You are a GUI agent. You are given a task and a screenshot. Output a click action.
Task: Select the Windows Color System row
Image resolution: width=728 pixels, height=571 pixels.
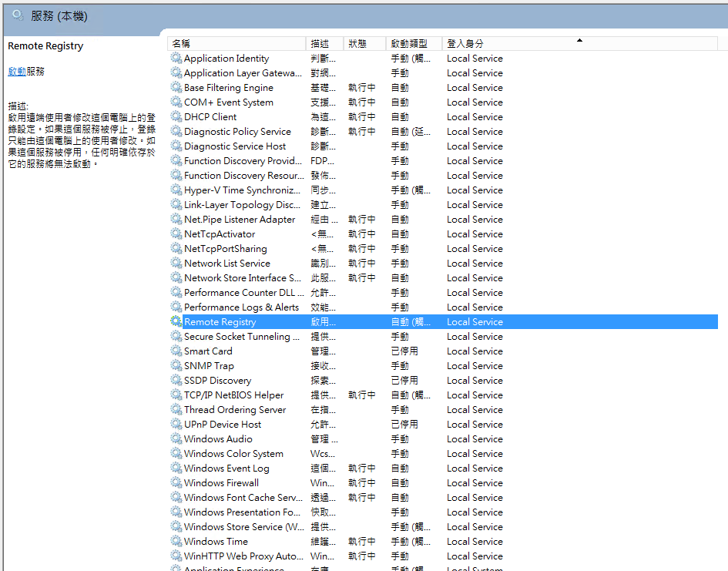(443, 453)
